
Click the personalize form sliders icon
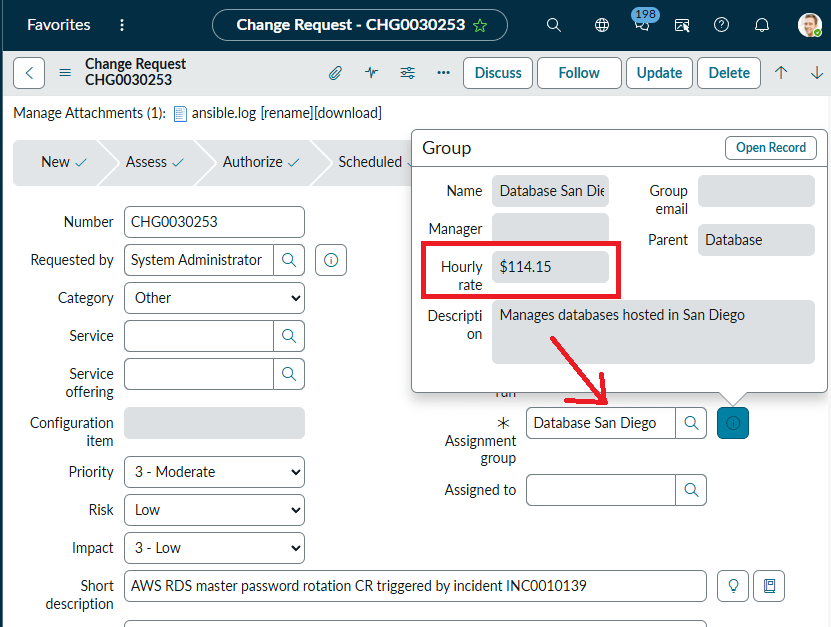408,73
